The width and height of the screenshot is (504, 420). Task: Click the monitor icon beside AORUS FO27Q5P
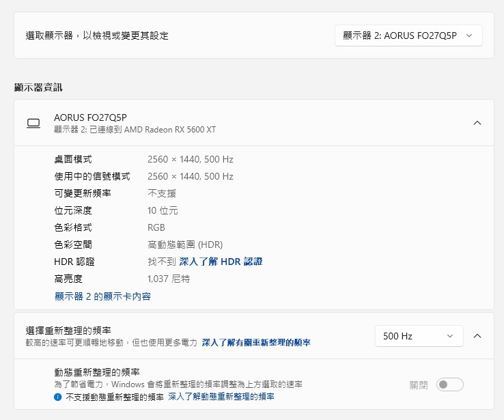(33, 123)
